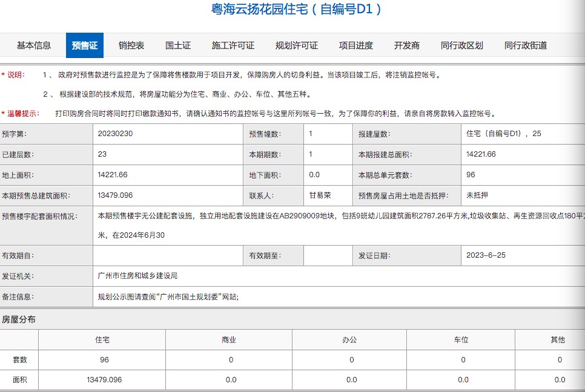This screenshot has width=585, height=392.
Task: Select the 套数 value 96 for 住宅
Action: [x=104, y=359]
